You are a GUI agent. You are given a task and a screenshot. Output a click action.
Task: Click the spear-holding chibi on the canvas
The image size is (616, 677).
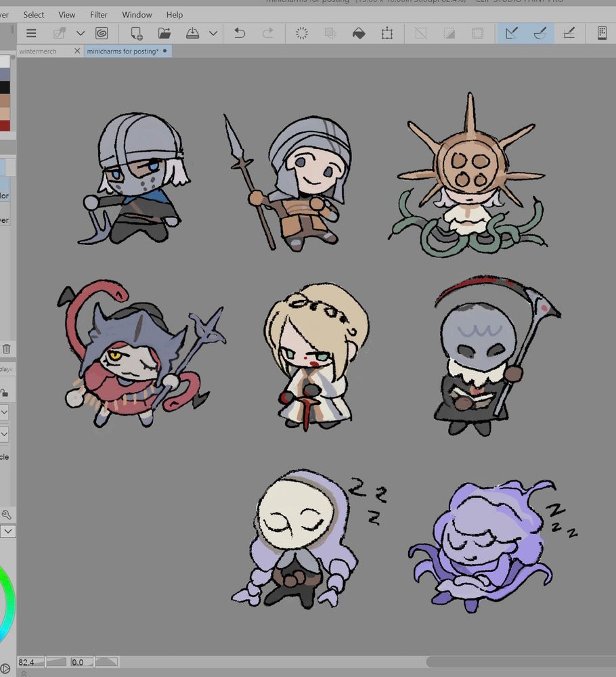pyautogui.click(x=288, y=183)
